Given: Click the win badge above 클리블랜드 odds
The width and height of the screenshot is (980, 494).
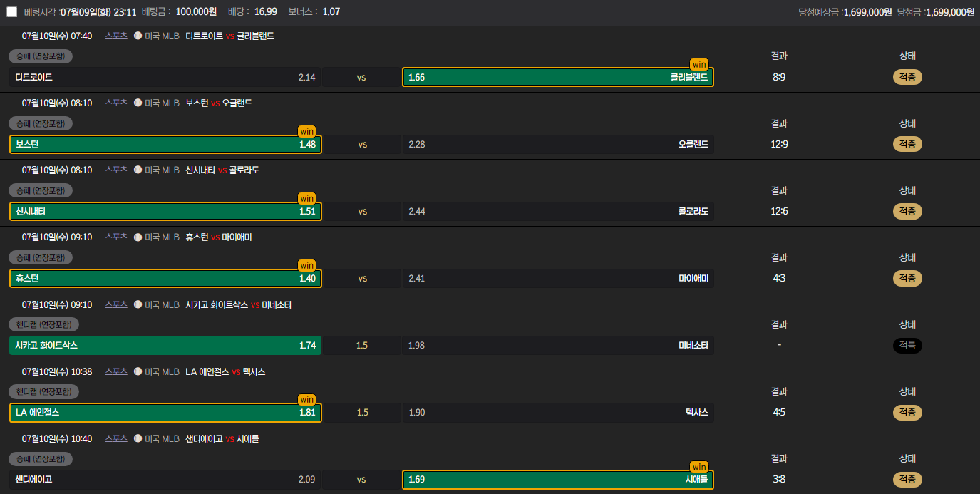Looking at the screenshot, I should click(699, 64).
